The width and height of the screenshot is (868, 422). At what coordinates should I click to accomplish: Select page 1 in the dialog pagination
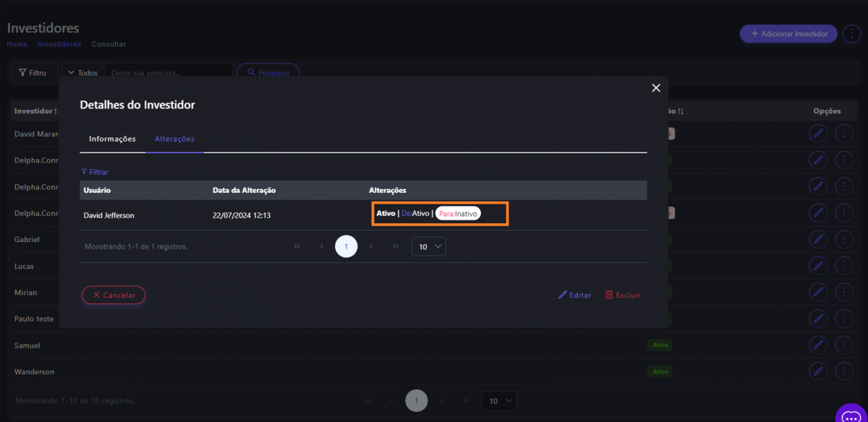click(x=346, y=246)
